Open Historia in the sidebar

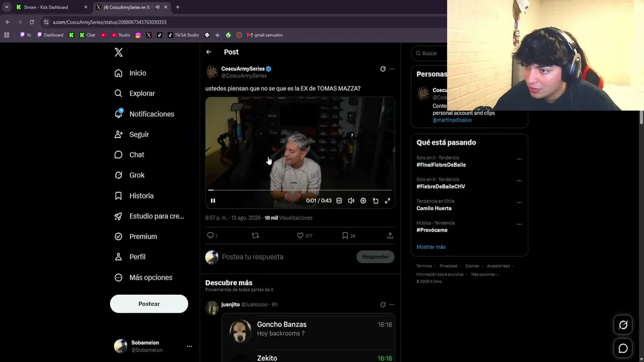pyautogui.click(x=134, y=196)
